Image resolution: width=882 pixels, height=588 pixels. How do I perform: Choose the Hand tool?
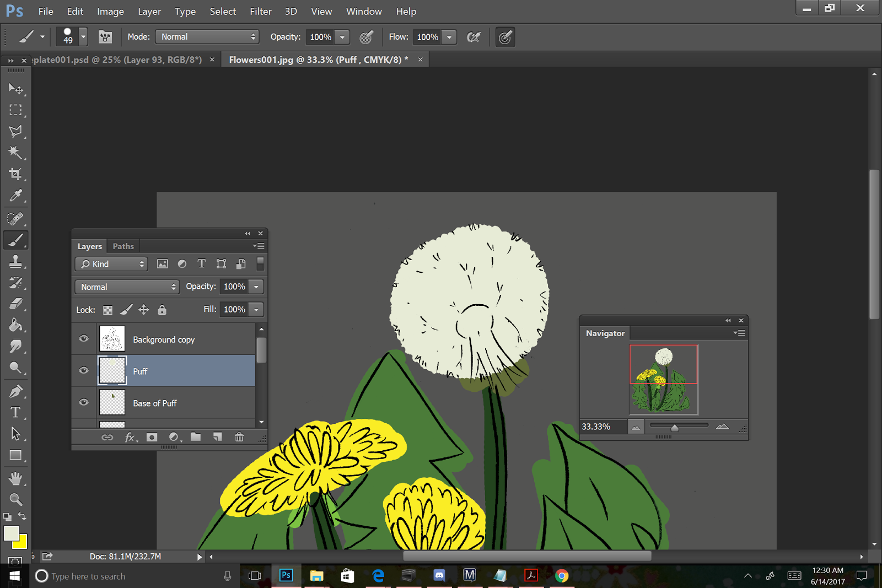pos(15,478)
